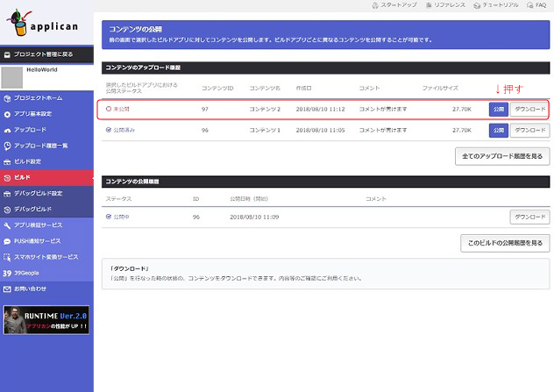The height and width of the screenshot is (392, 554).
Task: Click the プロジェクトホーム cube icon
Action: (7, 98)
